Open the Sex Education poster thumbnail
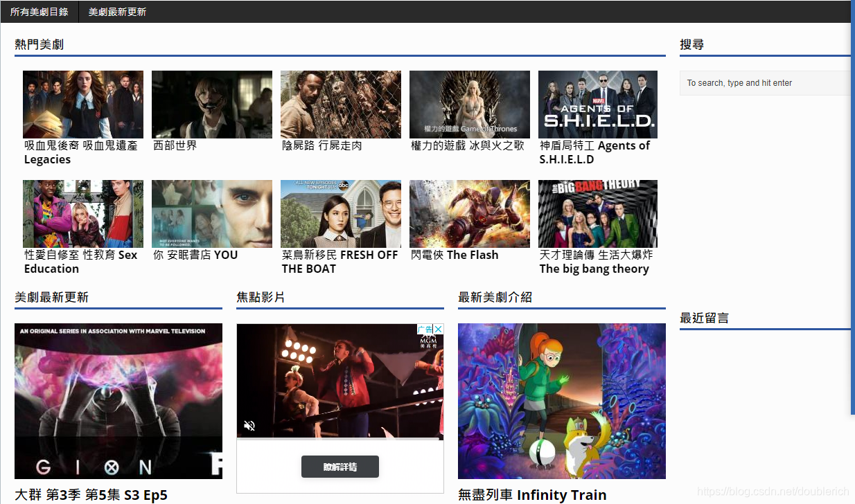Image resolution: width=855 pixels, height=504 pixels. [83, 214]
